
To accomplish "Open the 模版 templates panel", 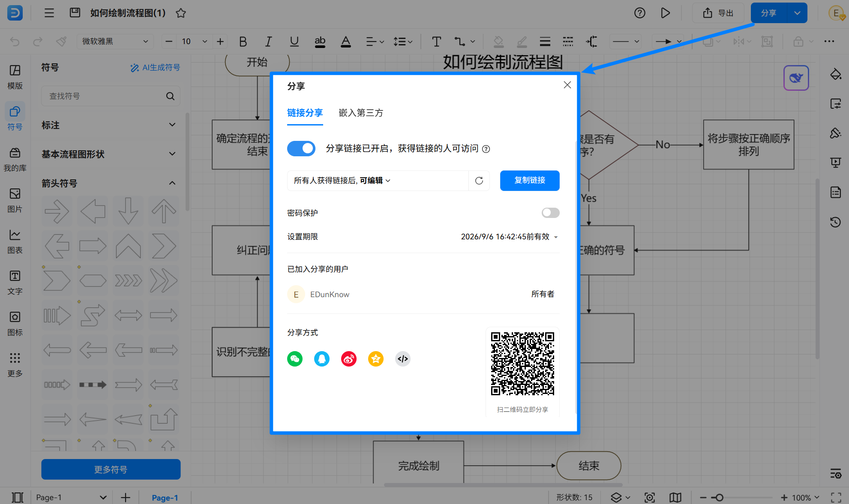I will (15, 77).
